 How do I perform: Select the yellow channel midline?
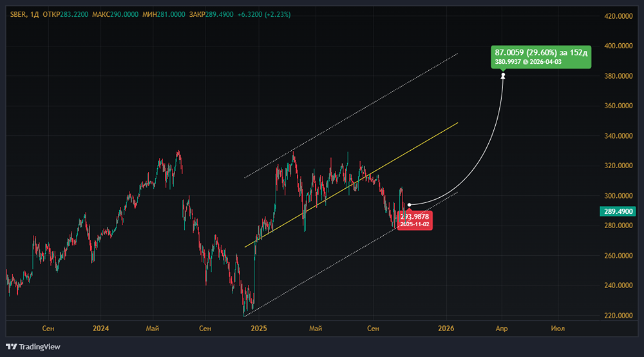tap(351, 185)
